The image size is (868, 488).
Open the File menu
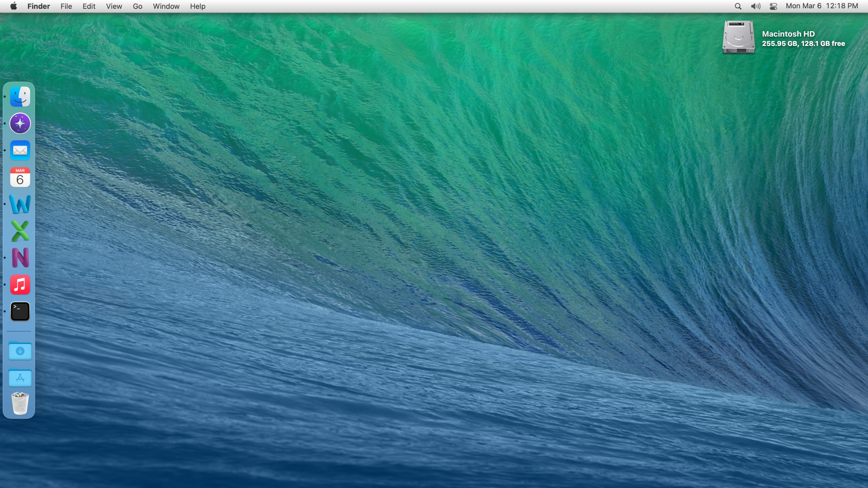[x=66, y=6]
